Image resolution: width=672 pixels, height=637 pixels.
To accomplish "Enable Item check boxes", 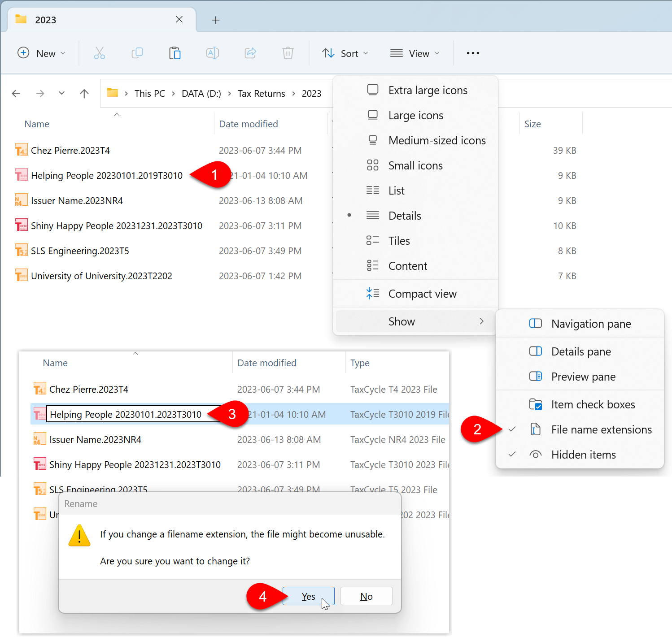I will click(580, 404).
